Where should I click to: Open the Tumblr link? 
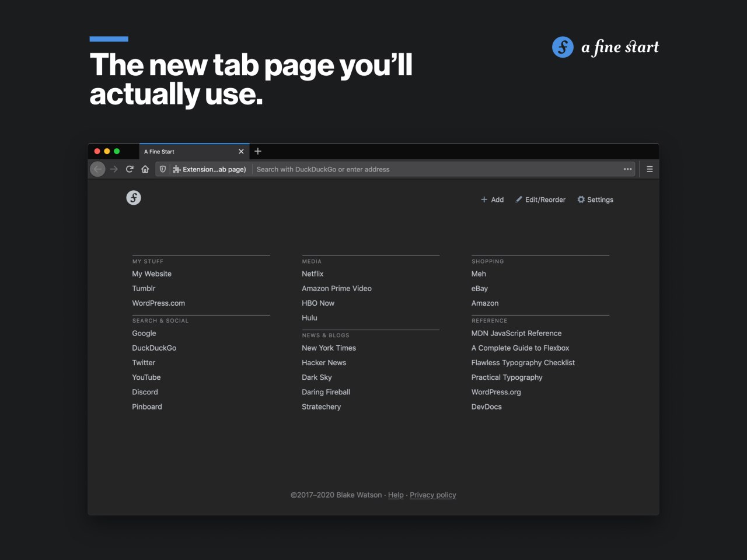(144, 288)
